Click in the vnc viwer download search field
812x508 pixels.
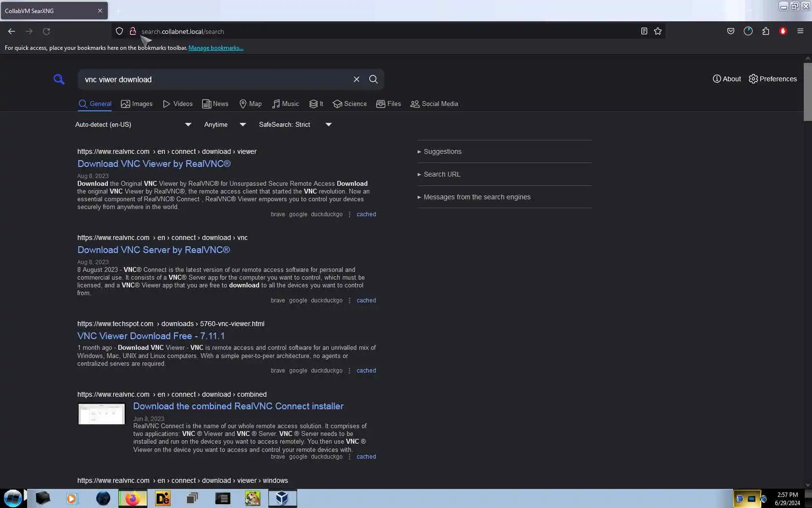(x=215, y=79)
